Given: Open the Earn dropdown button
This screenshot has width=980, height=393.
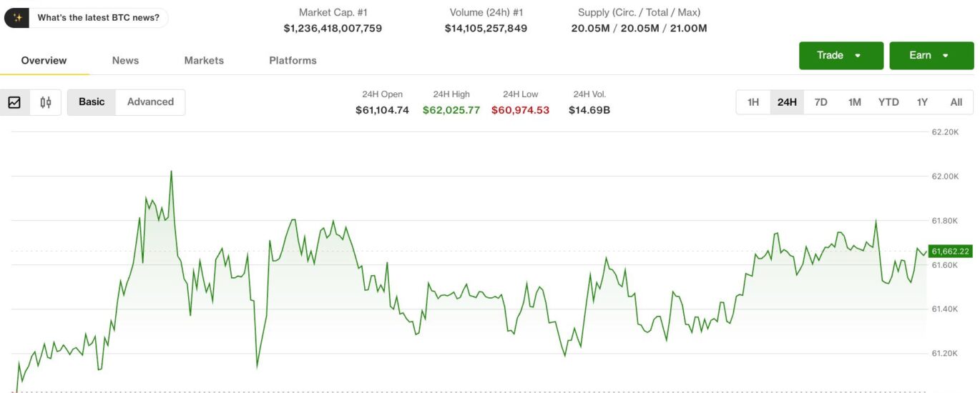Looking at the screenshot, I should pos(931,56).
